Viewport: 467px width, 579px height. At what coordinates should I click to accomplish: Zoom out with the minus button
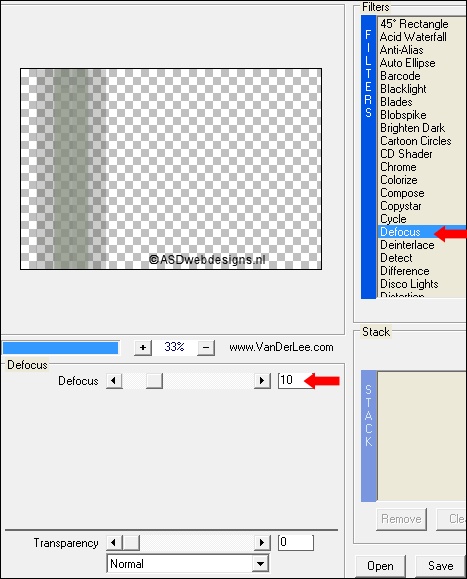pyautogui.click(x=206, y=347)
